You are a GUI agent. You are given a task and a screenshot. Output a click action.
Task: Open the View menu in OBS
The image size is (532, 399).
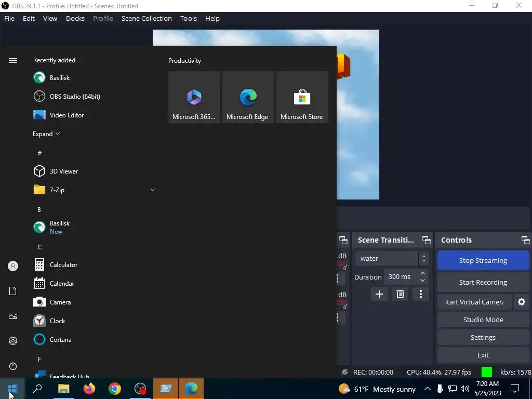click(50, 18)
